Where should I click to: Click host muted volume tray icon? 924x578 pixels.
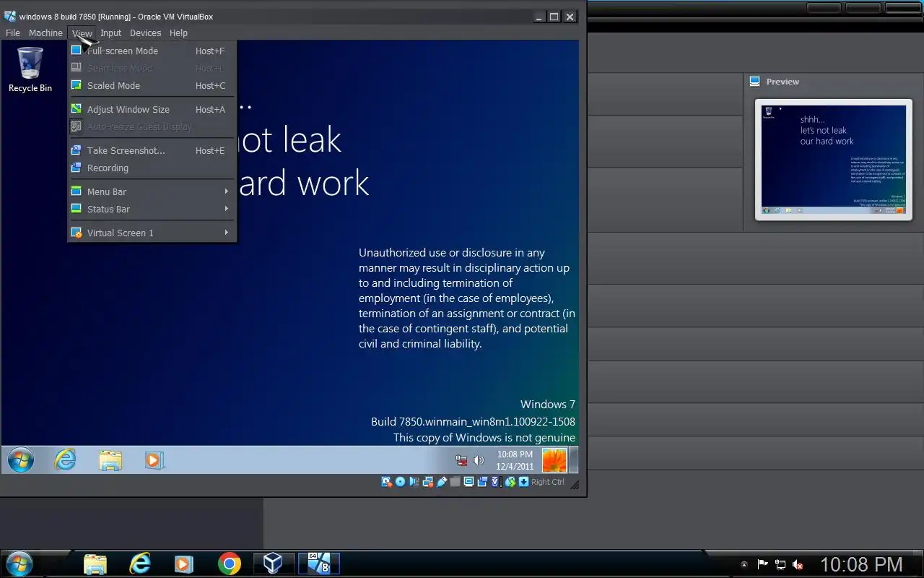[x=798, y=564]
